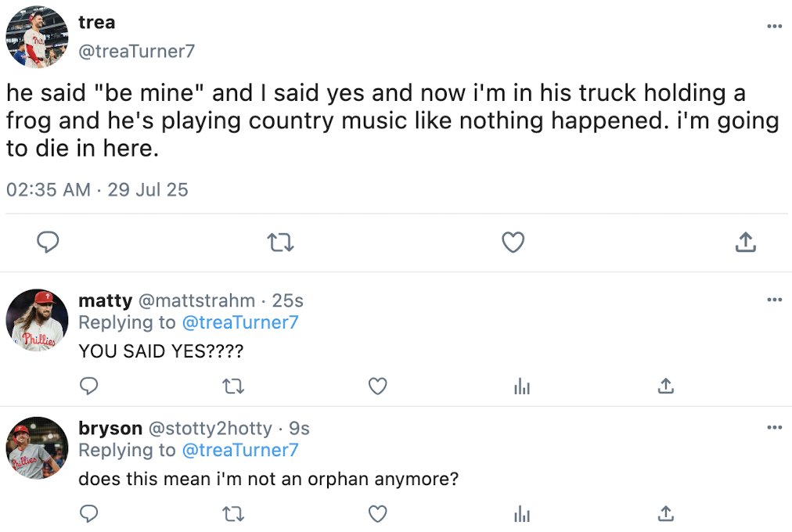Reply to matty's comment
This screenshot has height=532, width=792.
[x=89, y=386]
